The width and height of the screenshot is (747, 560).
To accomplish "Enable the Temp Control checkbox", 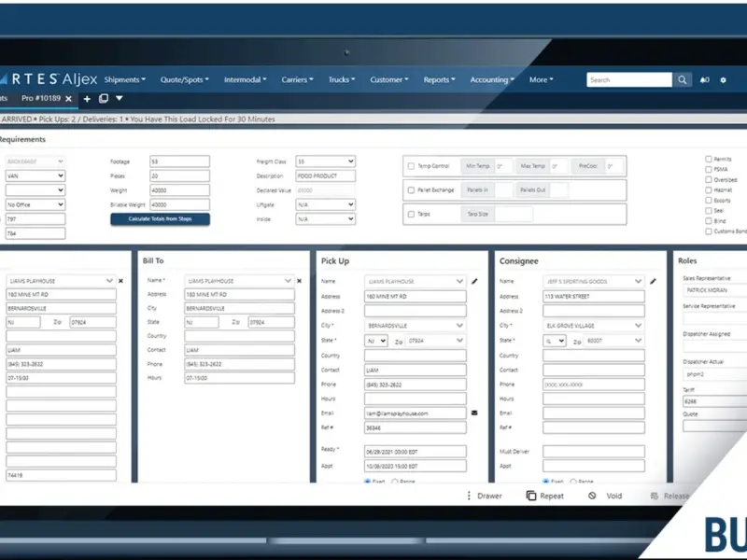I will (411, 166).
